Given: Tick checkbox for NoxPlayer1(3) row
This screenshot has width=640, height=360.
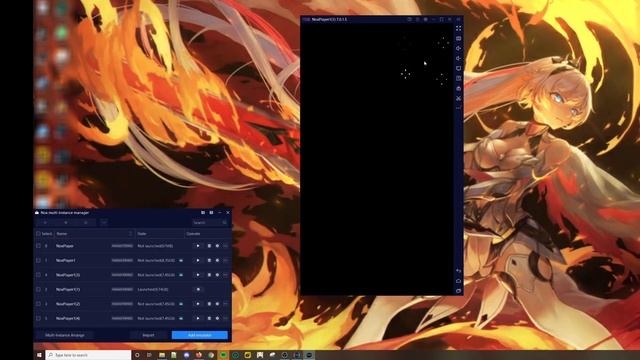Looking at the screenshot, I should click(x=38, y=275).
